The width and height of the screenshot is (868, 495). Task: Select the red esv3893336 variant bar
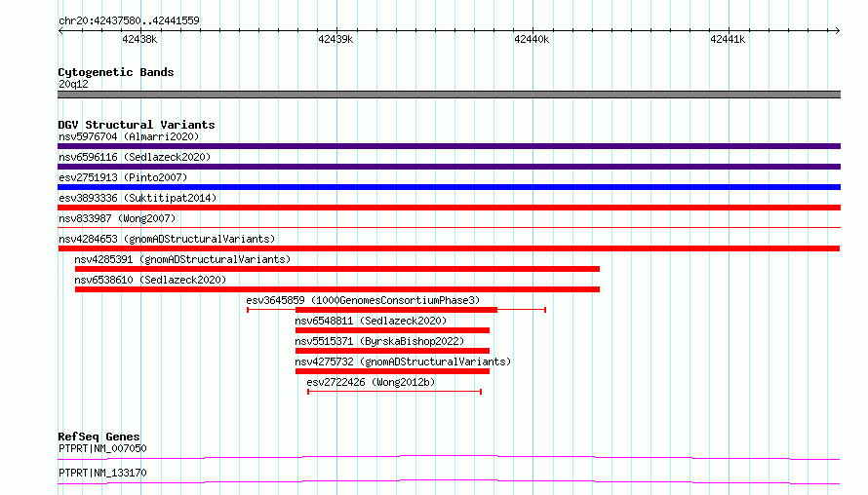(x=449, y=208)
